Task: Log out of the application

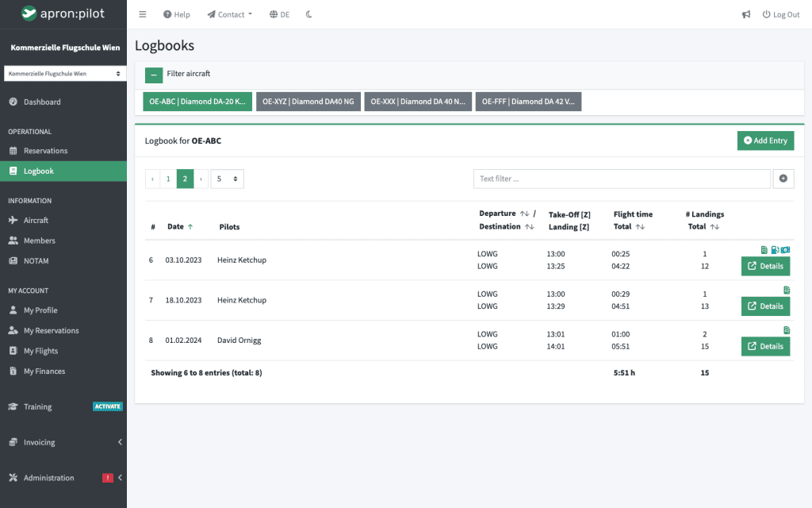Action: tap(781, 14)
